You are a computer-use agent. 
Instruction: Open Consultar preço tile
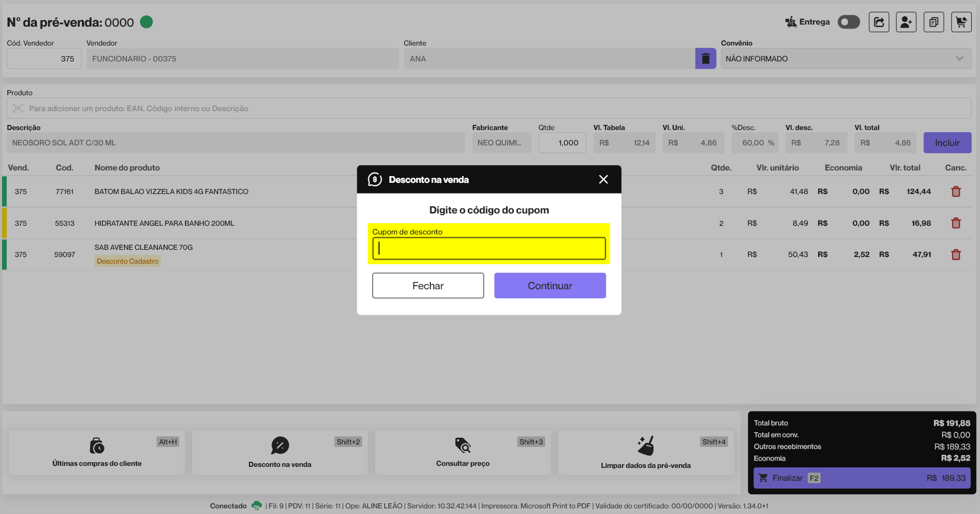pyautogui.click(x=463, y=453)
